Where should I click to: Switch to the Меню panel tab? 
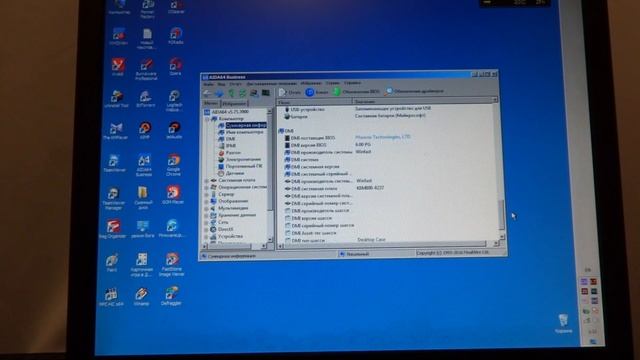click(x=211, y=104)
